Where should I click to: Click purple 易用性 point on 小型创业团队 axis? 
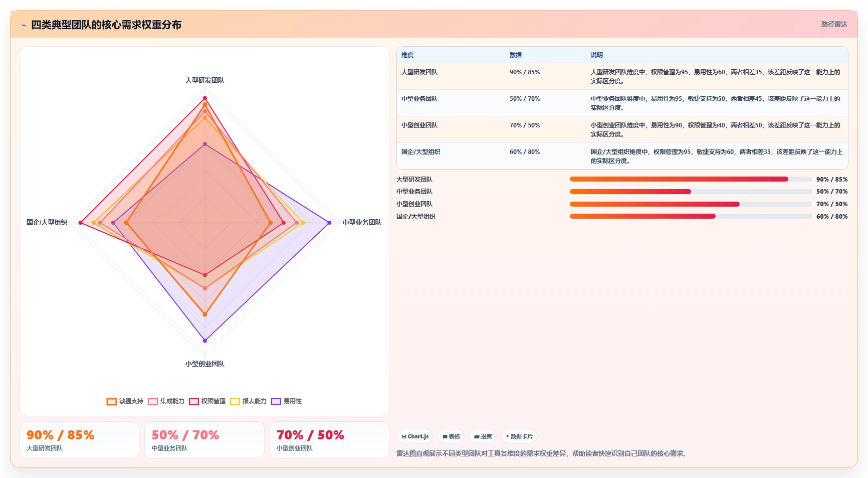[205, 341]
